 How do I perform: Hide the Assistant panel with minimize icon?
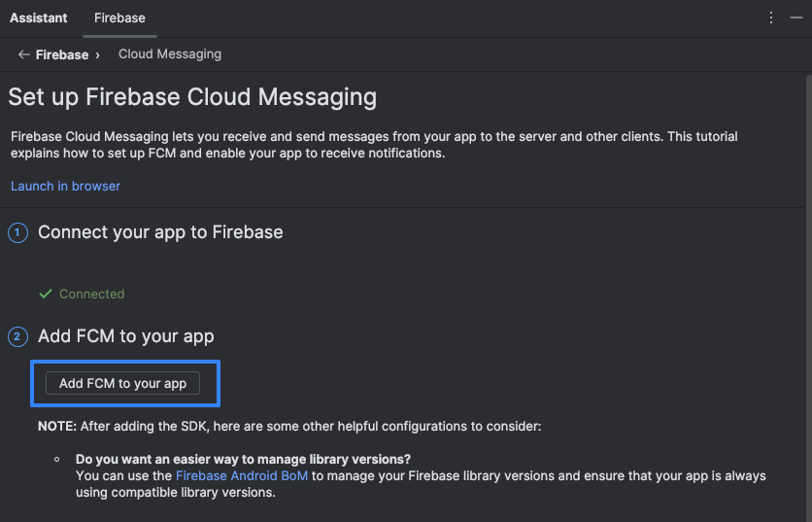click(795, 17)
